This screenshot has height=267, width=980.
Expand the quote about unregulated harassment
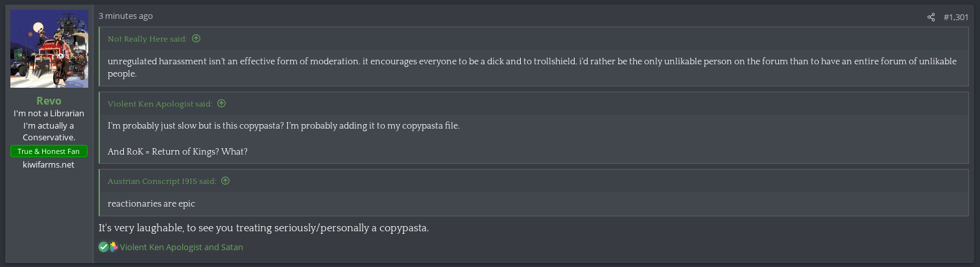(534, 68)
